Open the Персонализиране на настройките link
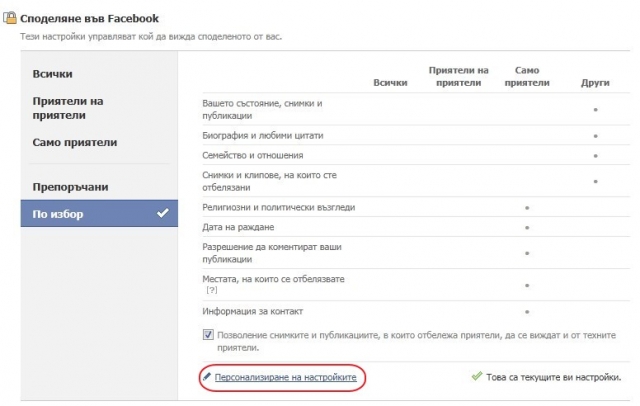 [285, 377]
